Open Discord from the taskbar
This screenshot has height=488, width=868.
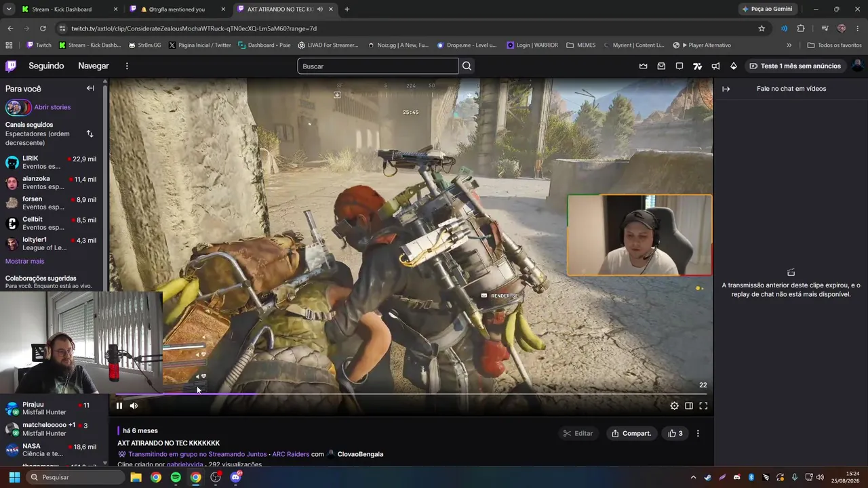tap(235, 477)
